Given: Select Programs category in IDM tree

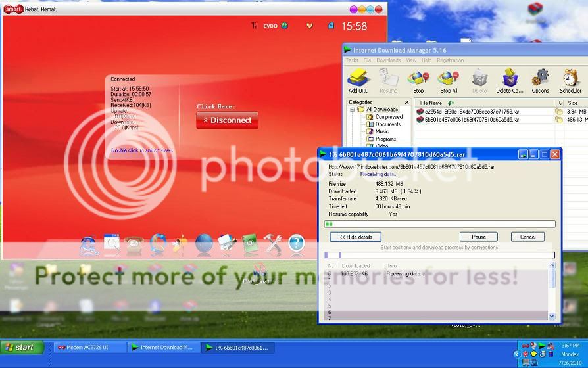Looking at the screenshot, I should (381, 139).
